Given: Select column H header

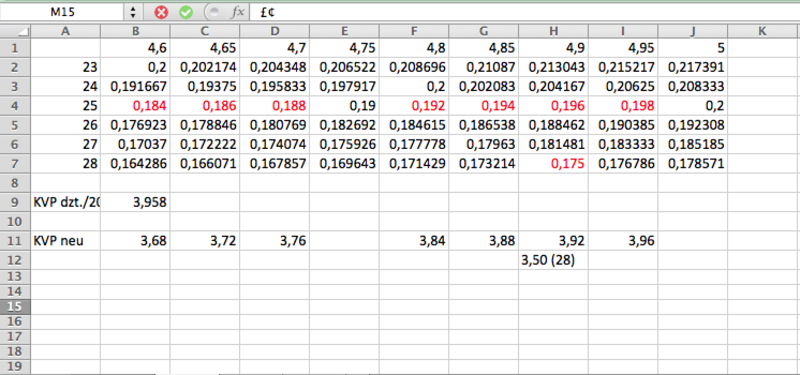Looking at the screenshot, I should click(554, 31).
